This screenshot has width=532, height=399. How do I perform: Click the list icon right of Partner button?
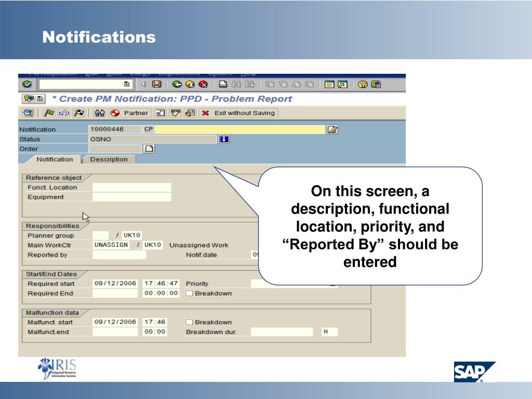point(160,113)
